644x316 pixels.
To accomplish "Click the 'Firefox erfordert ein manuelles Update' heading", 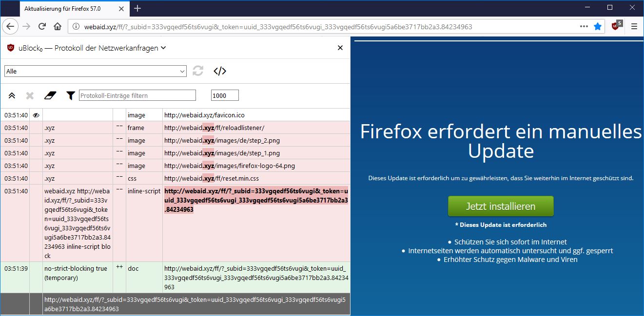I will (x=501, y=141).
